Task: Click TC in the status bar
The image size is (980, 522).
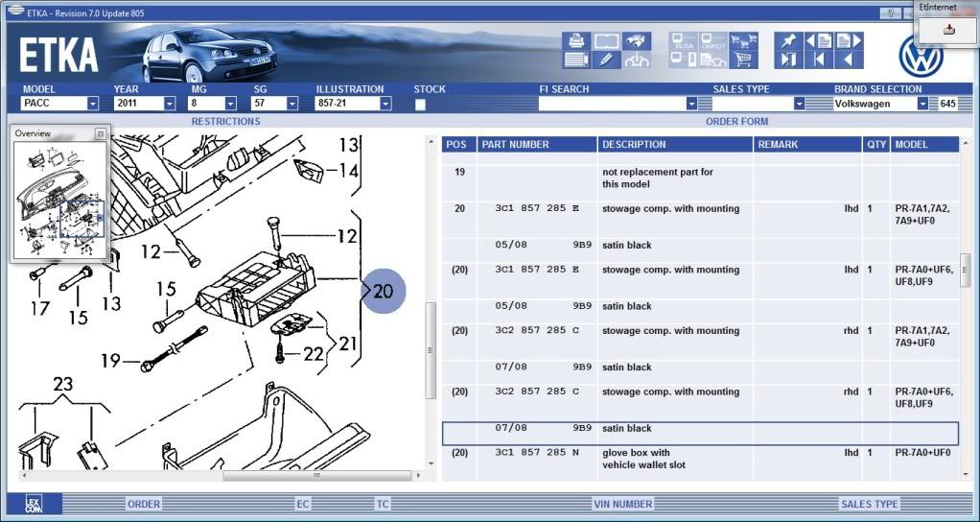Action: [x=383, y=504]
